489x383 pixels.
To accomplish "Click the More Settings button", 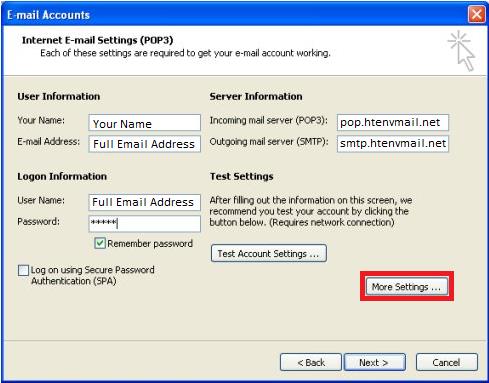I will point(407,286).
